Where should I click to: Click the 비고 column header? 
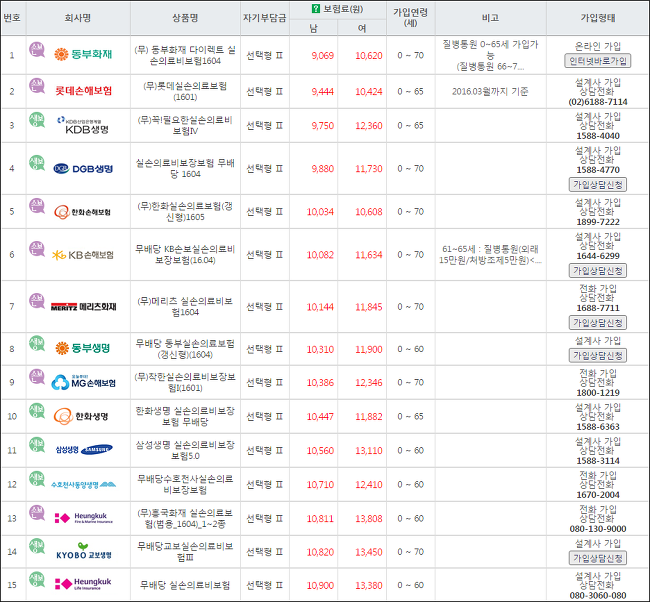tap(490, 18)
